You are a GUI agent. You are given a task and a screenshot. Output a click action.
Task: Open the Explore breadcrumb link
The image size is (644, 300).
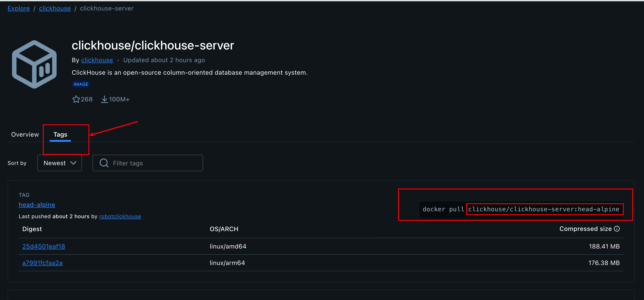19,8
